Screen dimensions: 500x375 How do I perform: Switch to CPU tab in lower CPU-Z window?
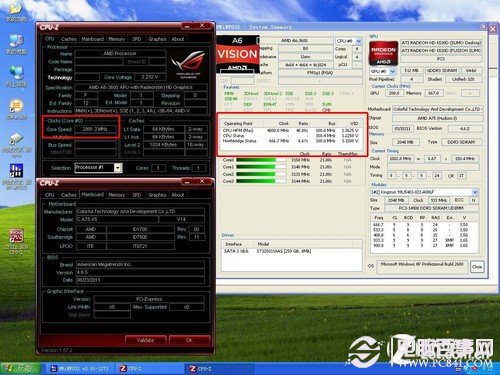(50, 195)
